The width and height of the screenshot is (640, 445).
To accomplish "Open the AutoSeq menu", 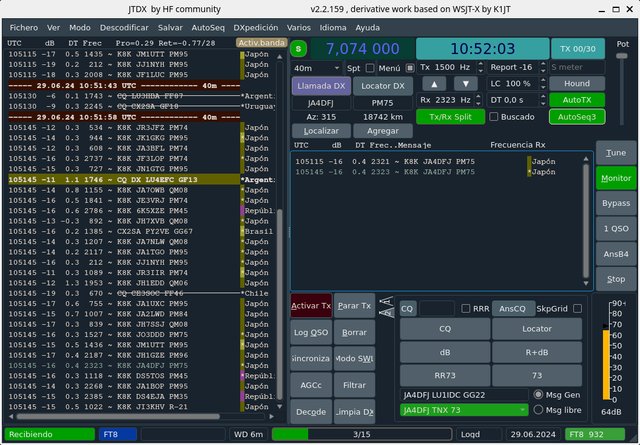I will (x=208, y=28).
